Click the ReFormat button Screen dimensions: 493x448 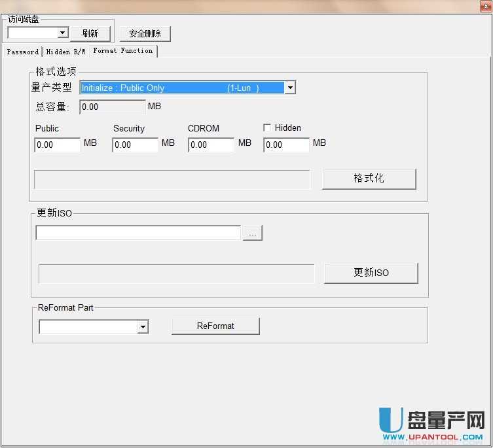pos(215,326)
